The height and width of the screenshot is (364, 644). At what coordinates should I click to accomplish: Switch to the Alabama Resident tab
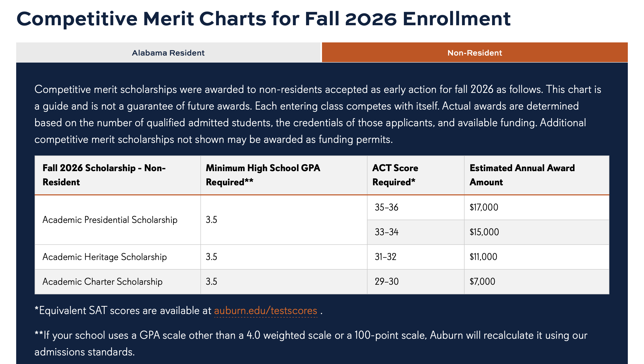pos(168,53)
